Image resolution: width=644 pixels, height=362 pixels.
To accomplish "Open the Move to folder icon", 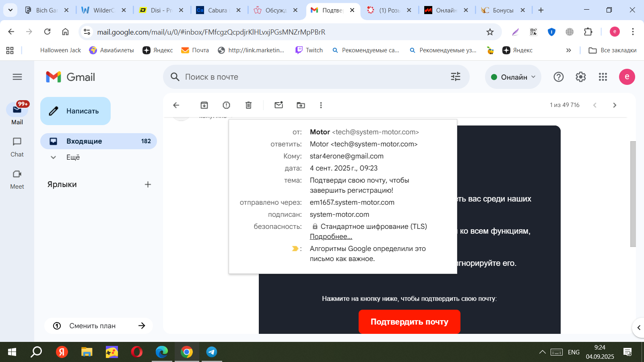I will (x=301, y=105).
